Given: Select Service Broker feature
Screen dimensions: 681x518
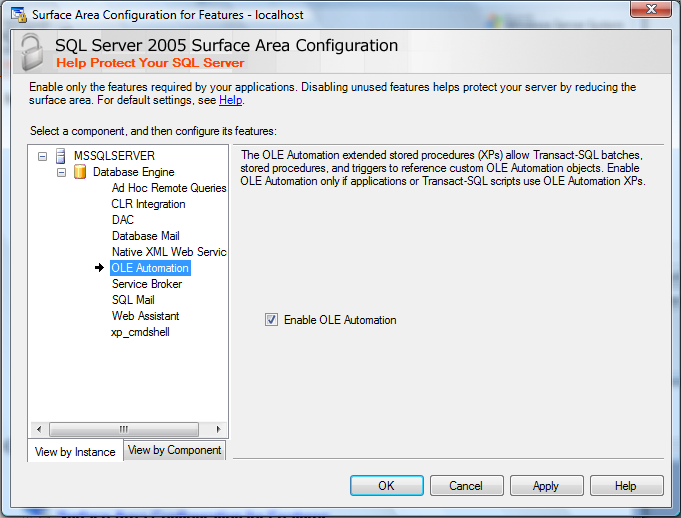Looking at the screenshot, I should coord(147,284).
